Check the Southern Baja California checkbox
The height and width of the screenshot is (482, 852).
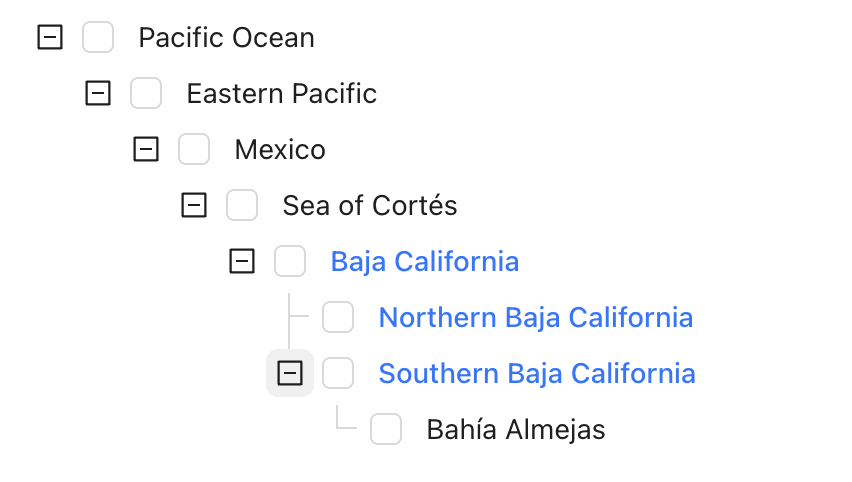[338, 374]
